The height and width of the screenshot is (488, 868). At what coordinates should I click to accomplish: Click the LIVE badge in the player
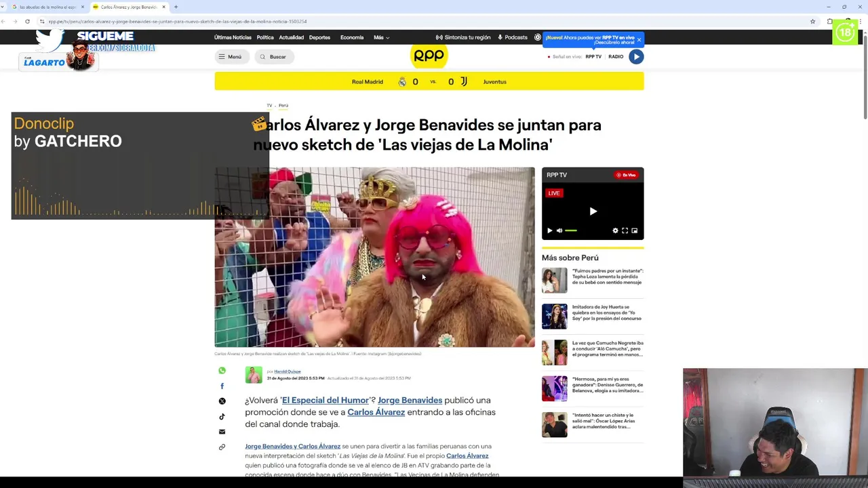(554, 193)
